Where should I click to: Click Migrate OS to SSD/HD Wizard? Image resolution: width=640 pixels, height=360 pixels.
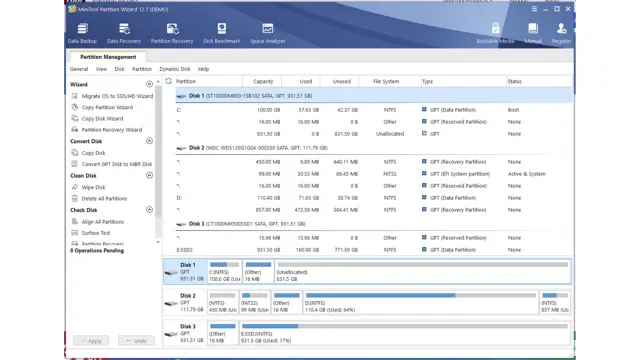[112, 96]
